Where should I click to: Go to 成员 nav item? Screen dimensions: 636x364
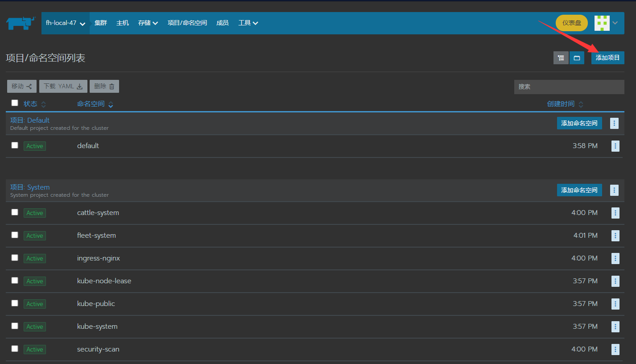coord(223,23)
